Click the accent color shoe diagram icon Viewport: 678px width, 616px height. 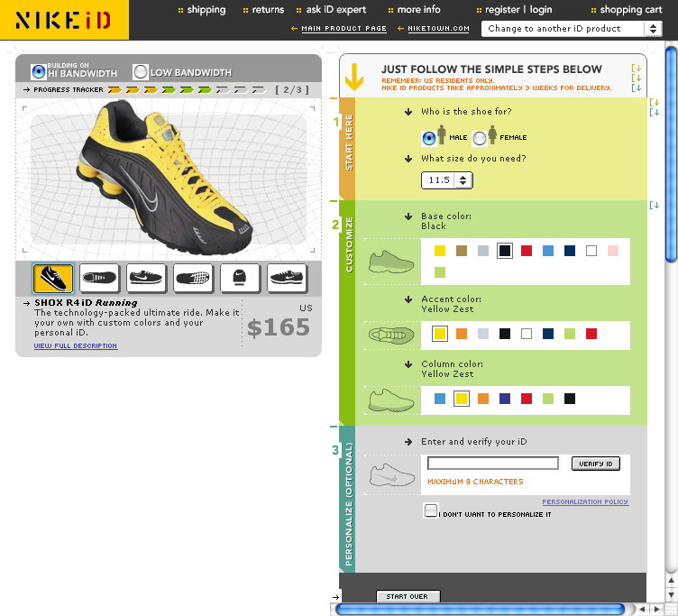pyautogui.click(x=391, y=335)
